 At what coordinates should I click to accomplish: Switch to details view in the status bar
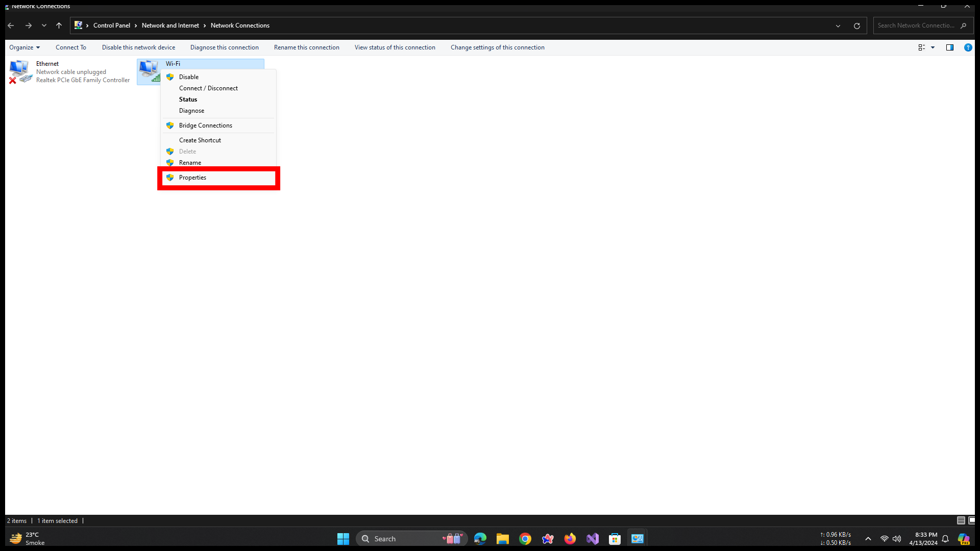(x=961, y=520)
